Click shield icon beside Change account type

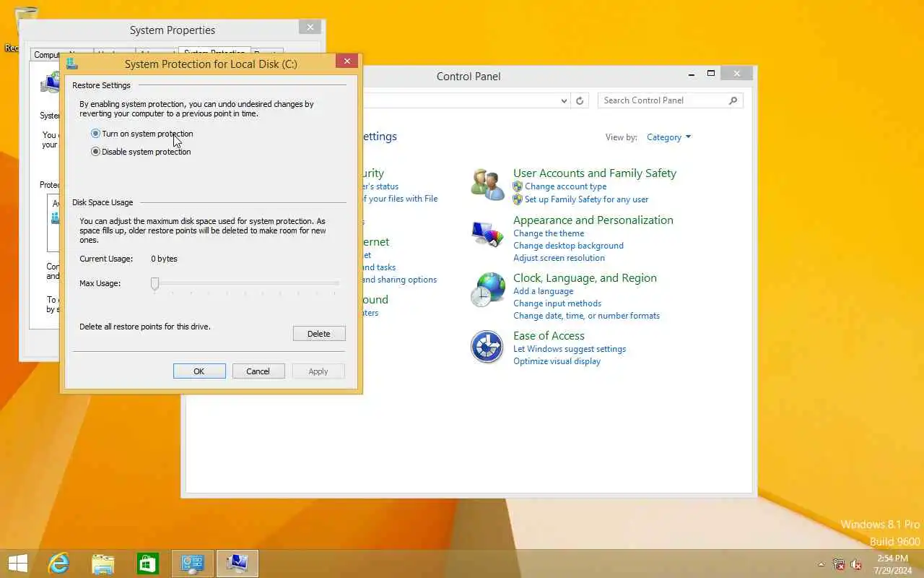pos(518,186)
